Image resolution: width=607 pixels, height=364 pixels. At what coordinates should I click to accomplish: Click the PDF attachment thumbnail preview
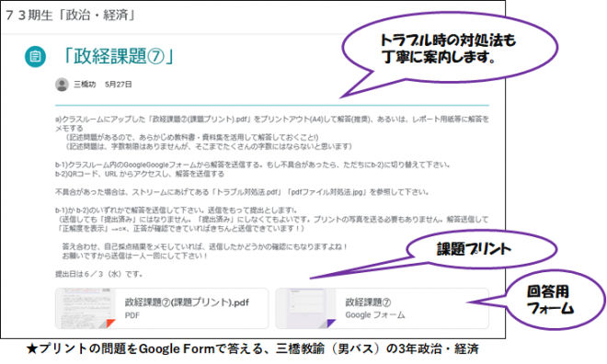click(86, 308)
